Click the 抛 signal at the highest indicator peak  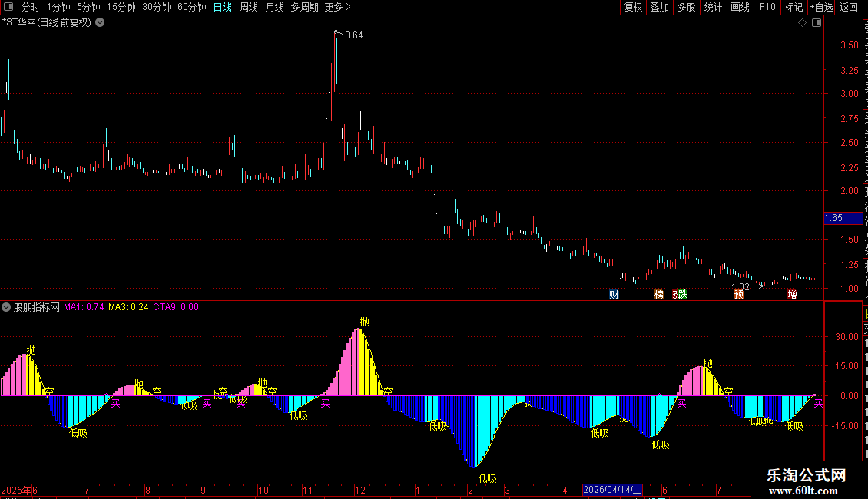click(364, 322)
